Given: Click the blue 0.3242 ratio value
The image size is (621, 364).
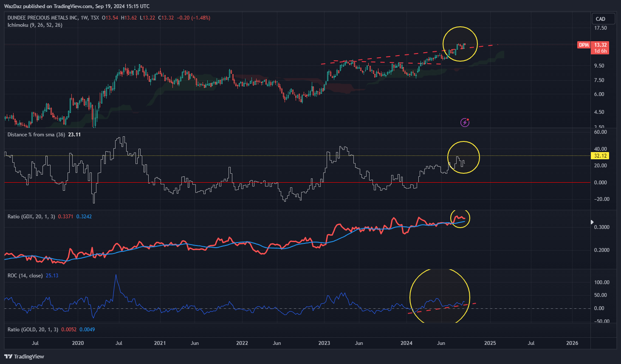Looking at the screenshot, I should [x=84, y=217].
